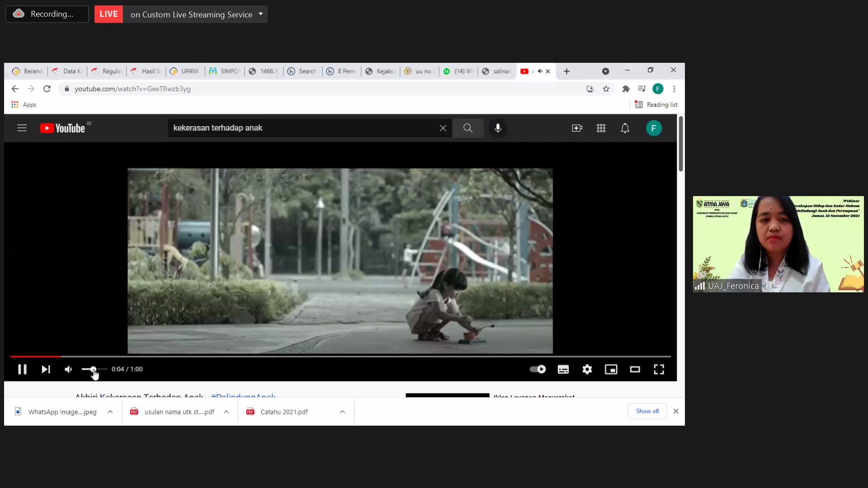This screenshot has height=488, width=868.
Task: Open Create video button
Action: point(577,128)
